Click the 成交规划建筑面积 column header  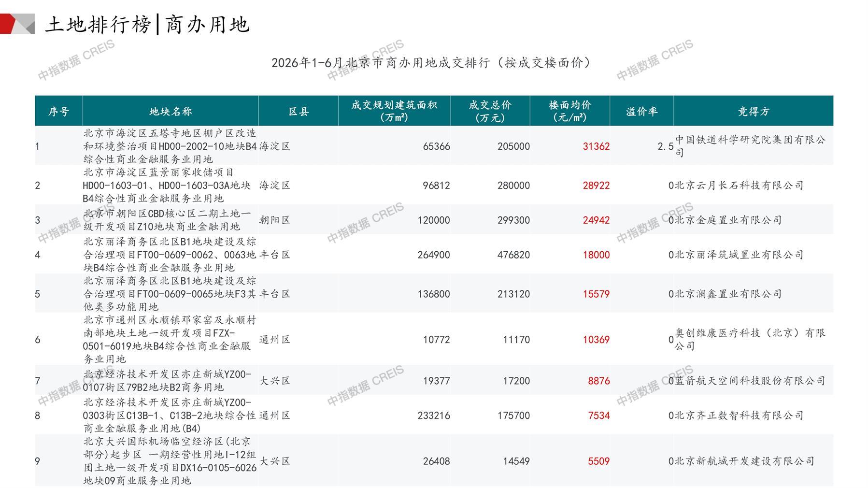[394, 111]
